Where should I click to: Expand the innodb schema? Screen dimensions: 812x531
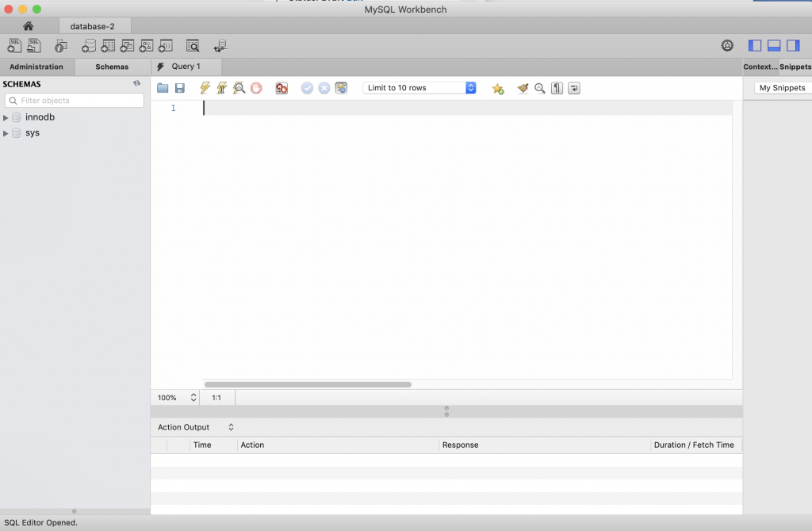coord(6,117)
